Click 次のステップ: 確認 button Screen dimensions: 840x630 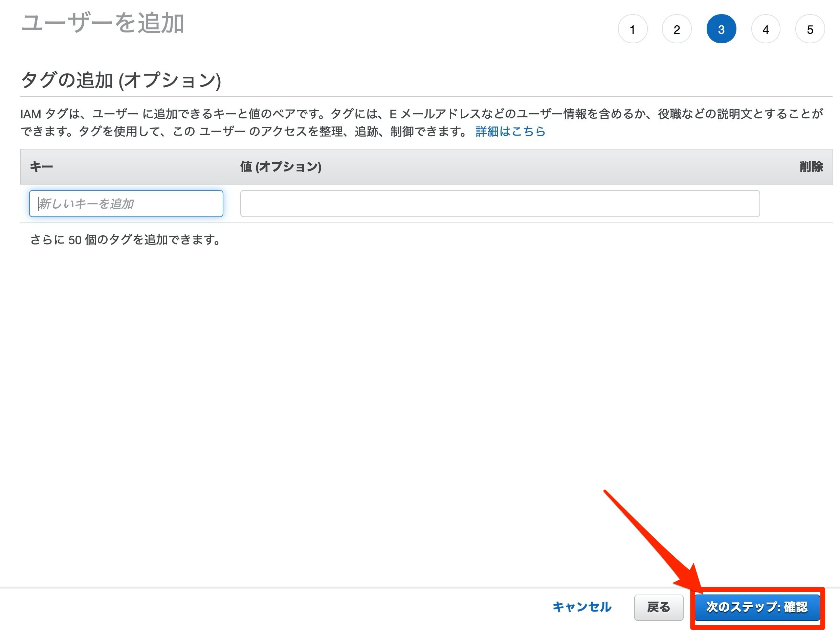(x=757, y=607)
